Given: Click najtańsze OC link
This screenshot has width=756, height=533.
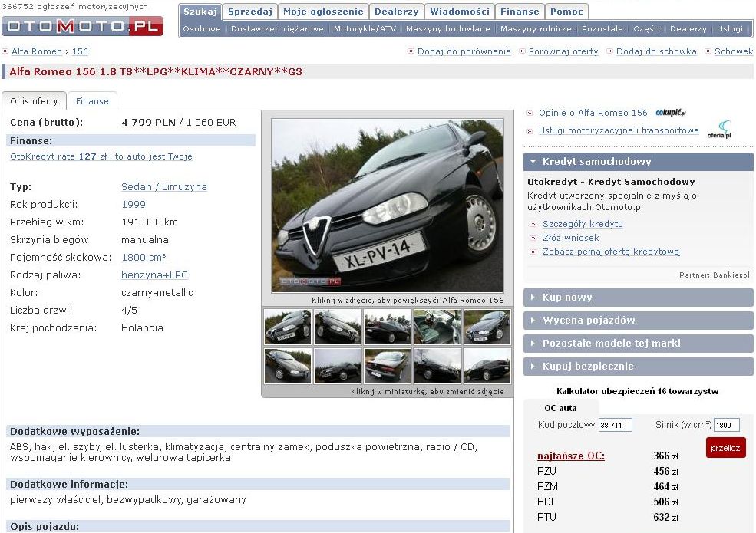Looking at the screenshot, I should (x=571, y=456).
